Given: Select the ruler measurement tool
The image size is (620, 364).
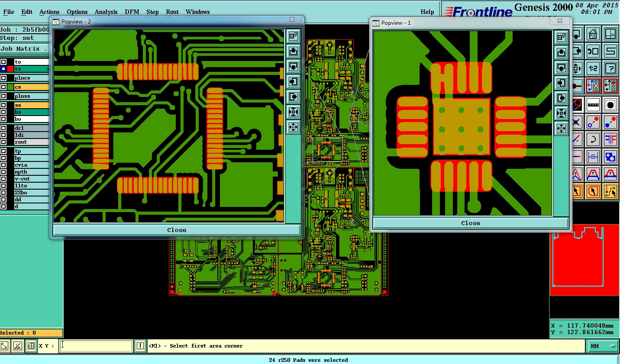Looking at the screenshot, I should click(x=593, y=104).
